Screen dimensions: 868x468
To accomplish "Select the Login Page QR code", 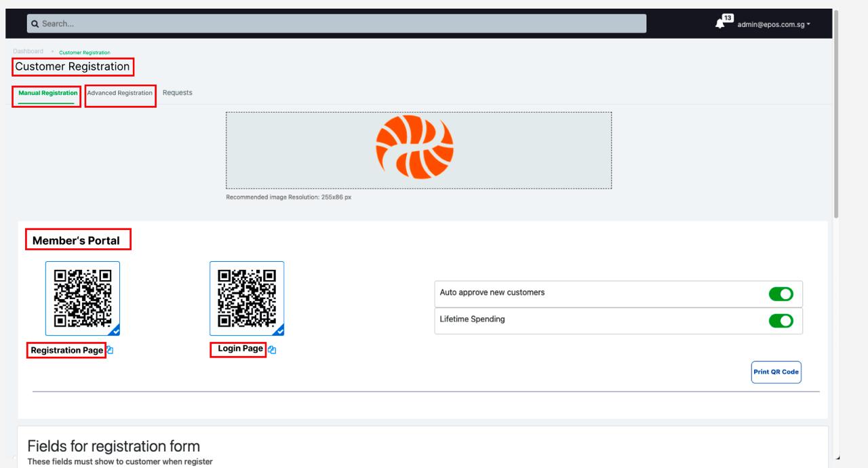I will [247, 298].
